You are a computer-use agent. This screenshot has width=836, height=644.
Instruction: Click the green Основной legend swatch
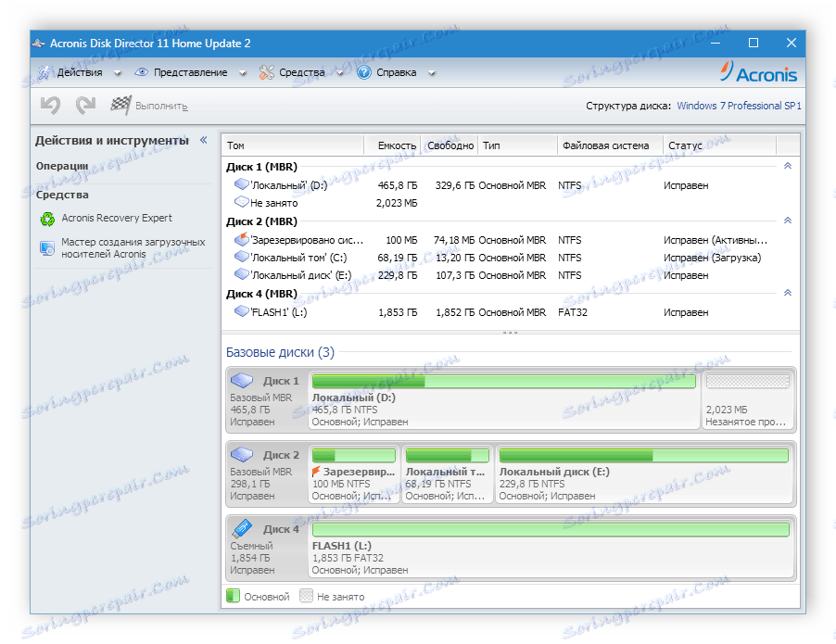[233, 596]
